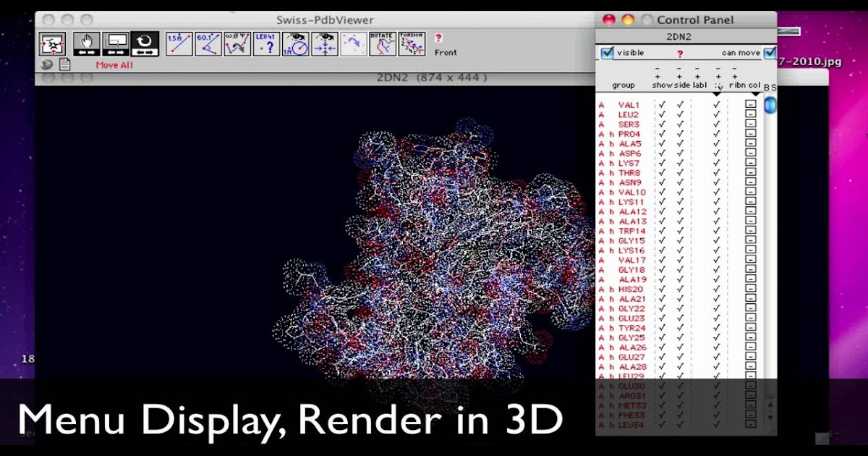Click the globe icon below the toolbar
Image resolution: width=868 pixels, height=456 pixels.
coord(48,64)
